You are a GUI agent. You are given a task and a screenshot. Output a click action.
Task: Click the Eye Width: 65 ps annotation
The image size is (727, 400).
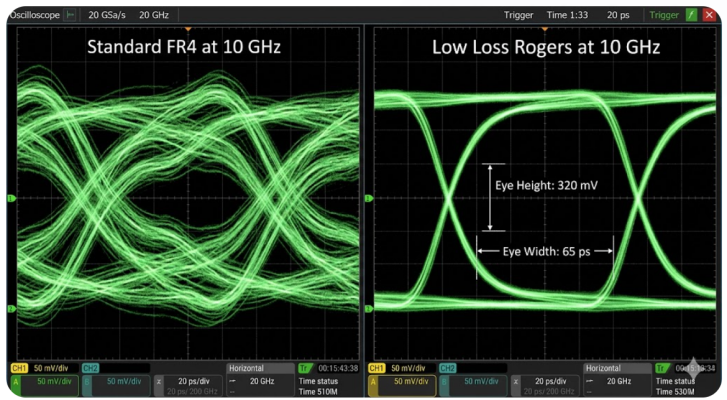tap(546, 252)
